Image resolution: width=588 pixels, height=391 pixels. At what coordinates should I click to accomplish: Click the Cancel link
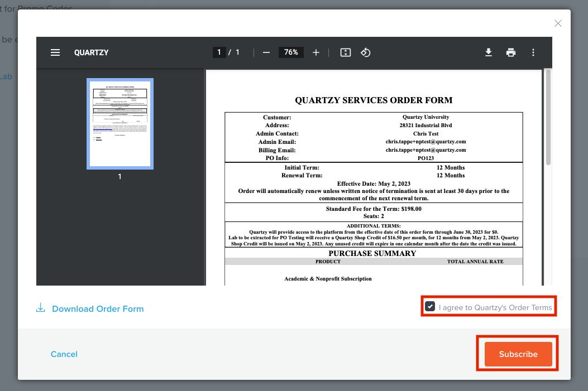click(x=64, y=354)
